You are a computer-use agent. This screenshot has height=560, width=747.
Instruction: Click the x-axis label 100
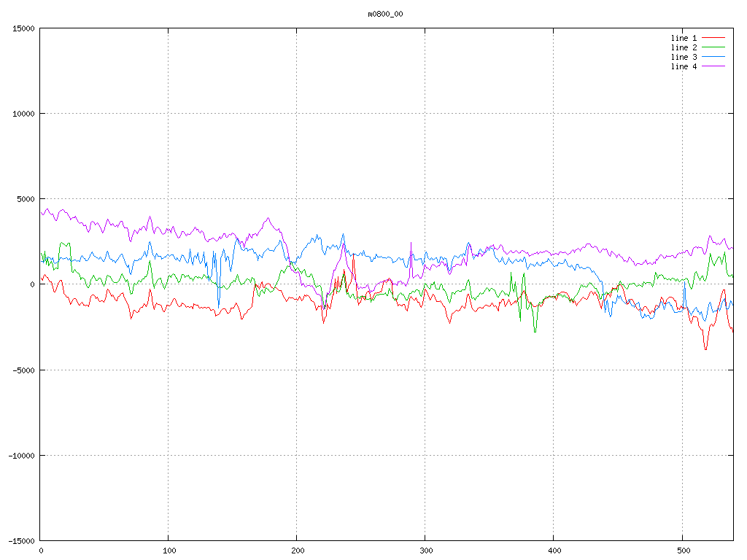click(x=169, y=551)
